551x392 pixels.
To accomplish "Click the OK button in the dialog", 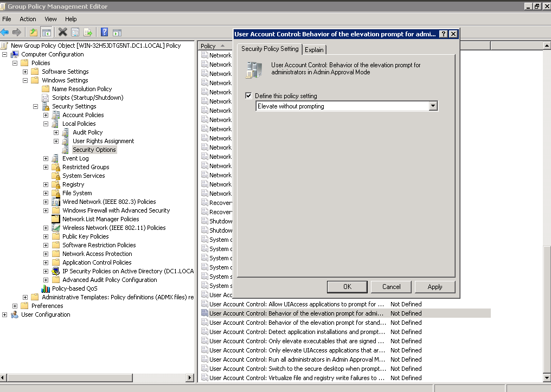I will pos(347,287).
